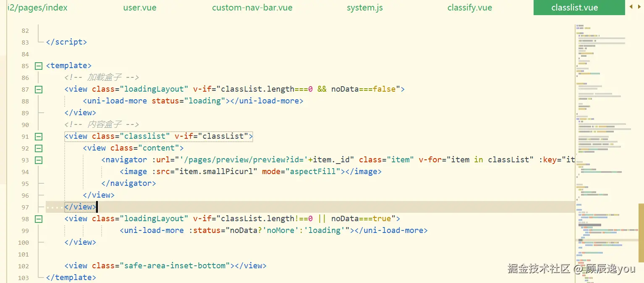This screenshot has height=283, width=644.
Task: Click class="classlist" on line 91
Action: tap(131, 136)
